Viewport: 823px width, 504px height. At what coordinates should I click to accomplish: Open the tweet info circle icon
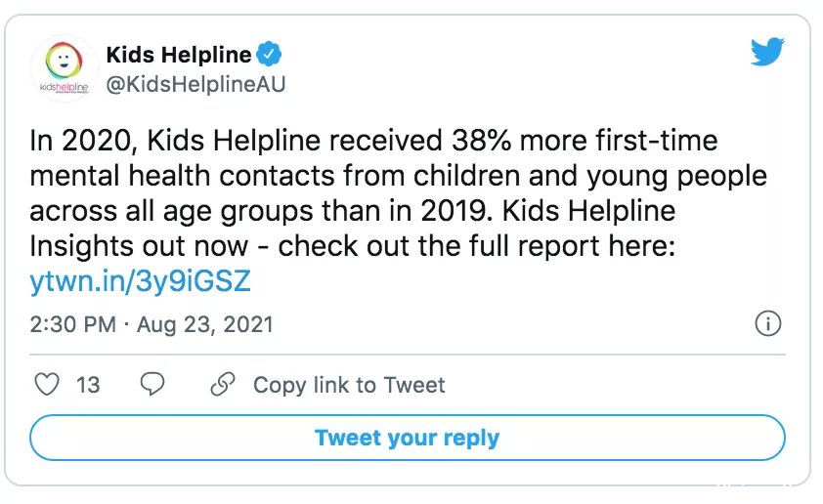click(x=768, y=323)
